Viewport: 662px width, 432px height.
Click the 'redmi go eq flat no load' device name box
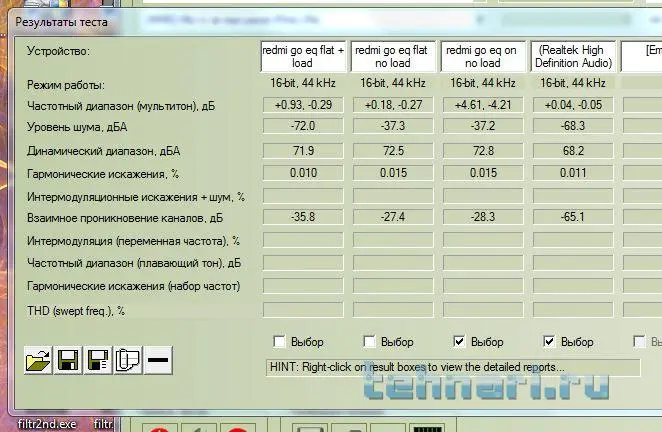(392, 55)
